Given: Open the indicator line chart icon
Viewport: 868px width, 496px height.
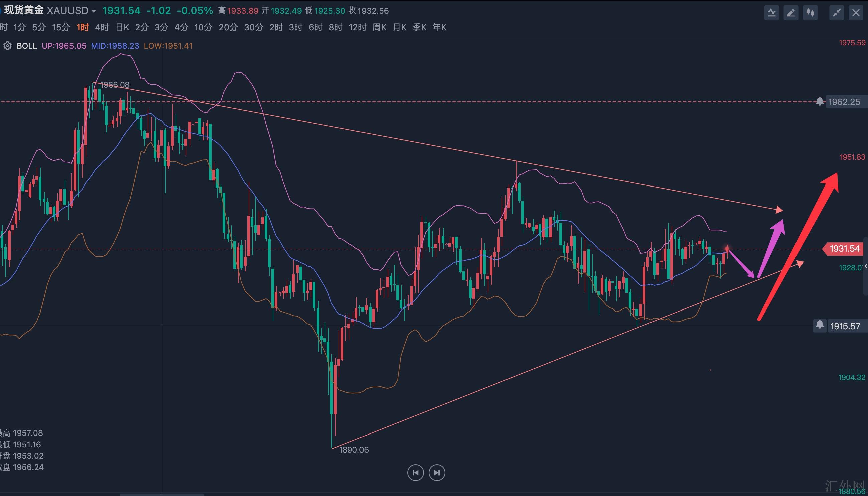Looking at the screenshot, I should [x=771, y=13].
